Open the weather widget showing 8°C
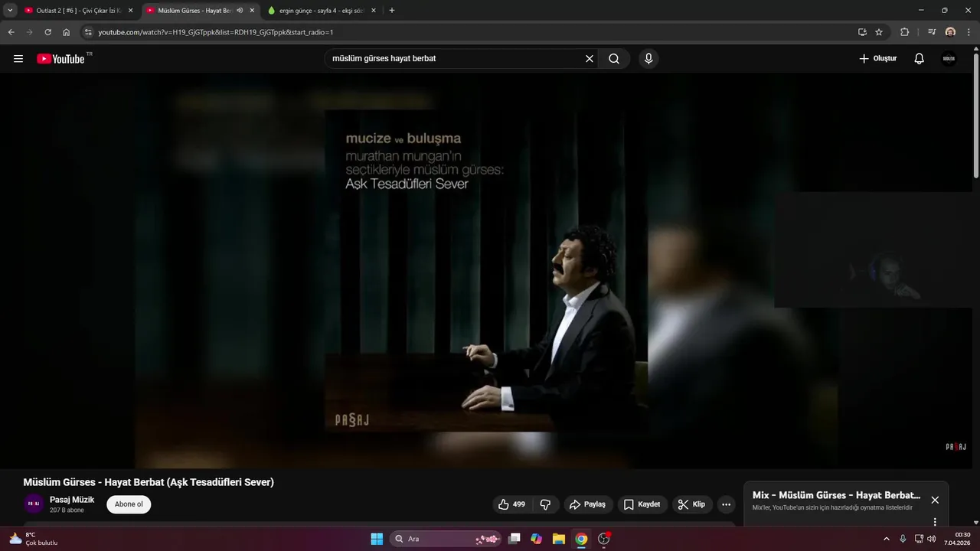980x551 pixels. (34, 539)
